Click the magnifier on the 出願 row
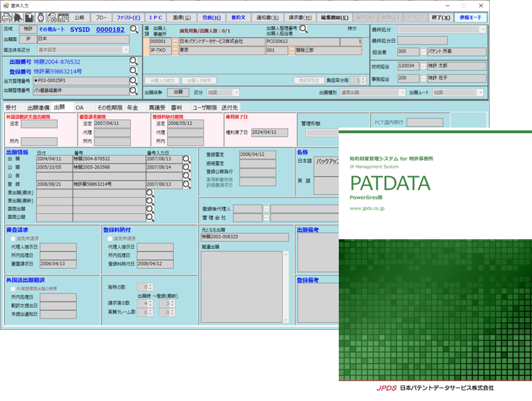Viewport: 532px width, 401px height. (187, 159)
